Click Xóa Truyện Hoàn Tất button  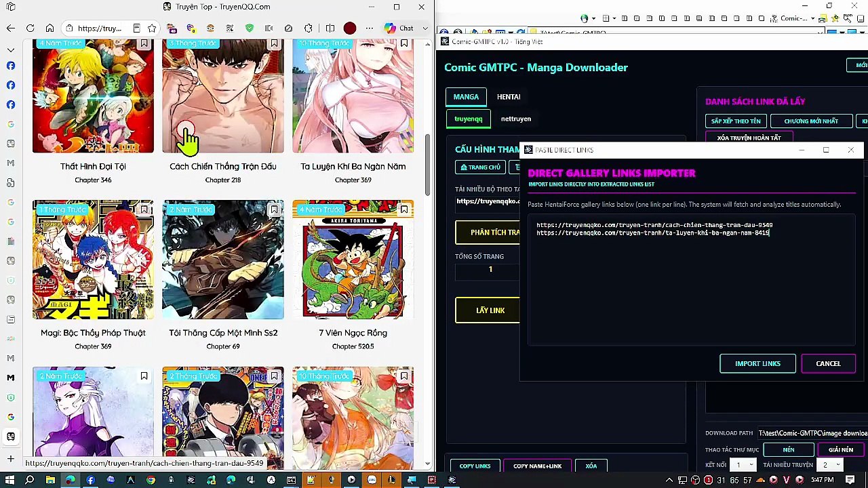click(749, 138)
